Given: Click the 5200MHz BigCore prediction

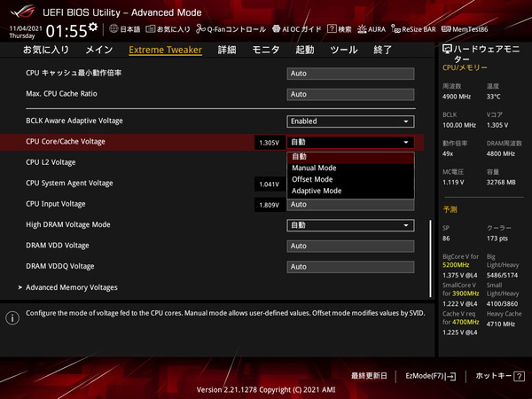Looking at the screenshot, I should (x=456, y=265).
